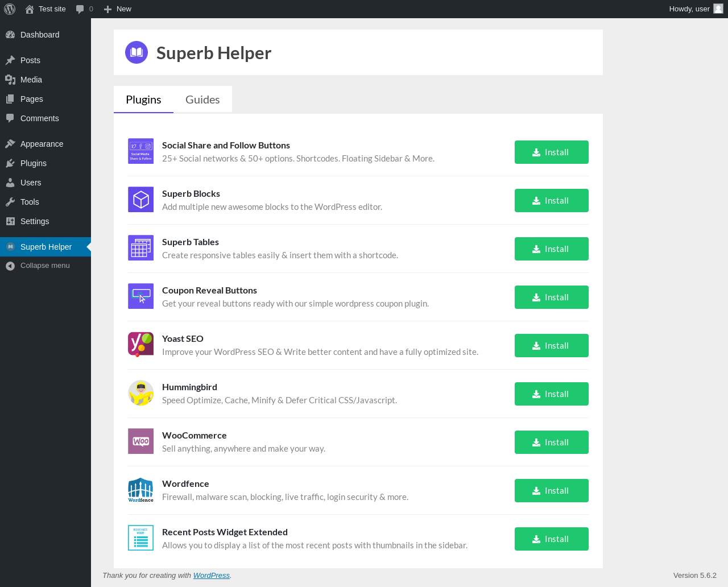
Task: Click the New plus icon in admin bar
Action: click(x=107, y=9)
